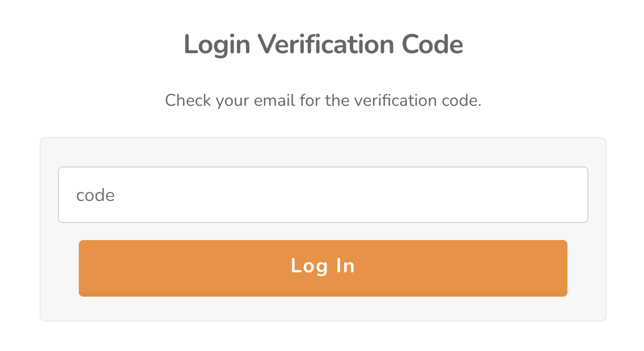
Task: Click the word 'Login' in the heading
Action: 217,45
